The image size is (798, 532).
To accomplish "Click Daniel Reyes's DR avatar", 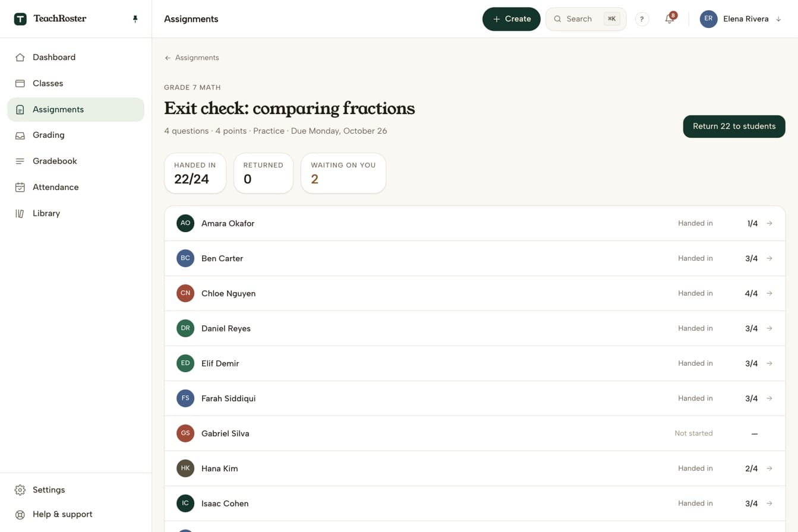I will tap(185, 328).
